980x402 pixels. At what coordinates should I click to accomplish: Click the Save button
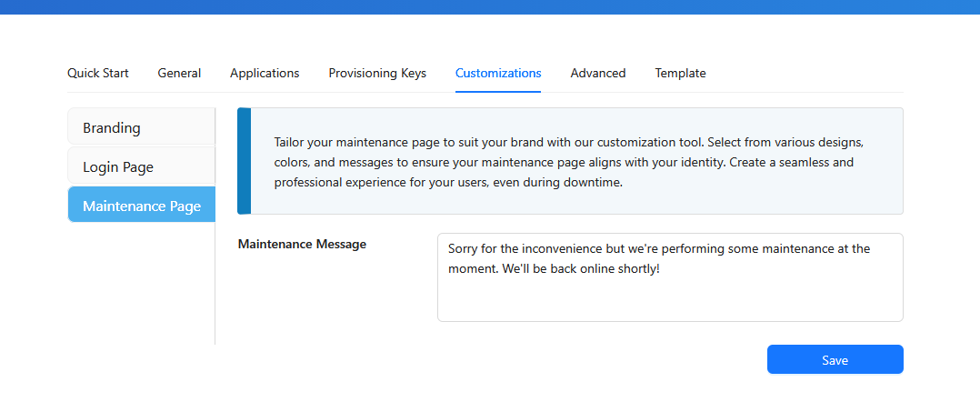835,360
